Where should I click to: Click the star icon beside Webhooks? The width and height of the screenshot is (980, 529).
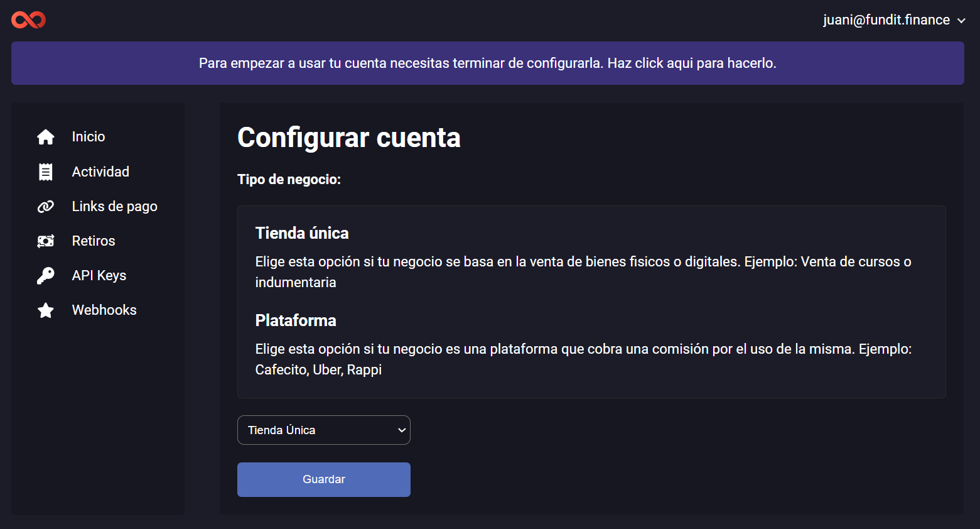(x=46, y=310)
